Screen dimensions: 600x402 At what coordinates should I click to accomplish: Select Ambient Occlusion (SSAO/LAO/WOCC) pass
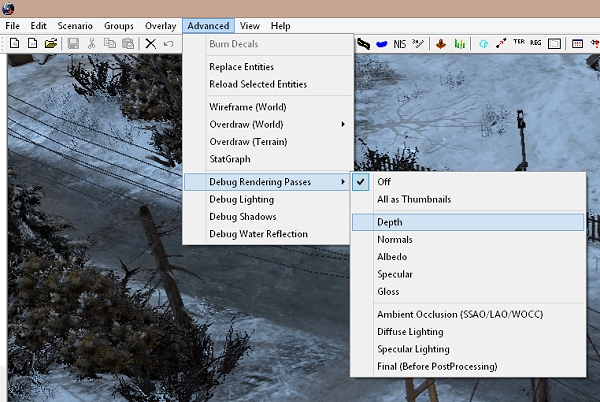pos(468,314)
